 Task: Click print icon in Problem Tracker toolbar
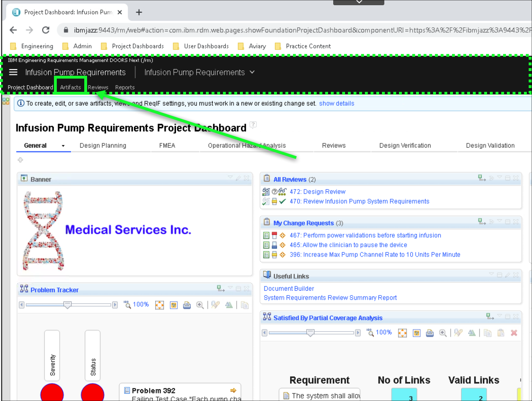(187, 305)
